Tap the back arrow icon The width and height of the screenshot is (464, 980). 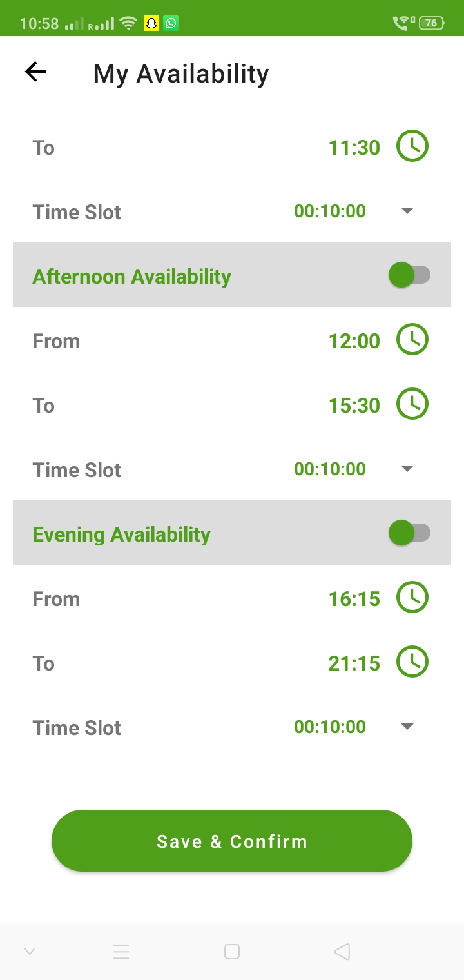click(35, 72)
